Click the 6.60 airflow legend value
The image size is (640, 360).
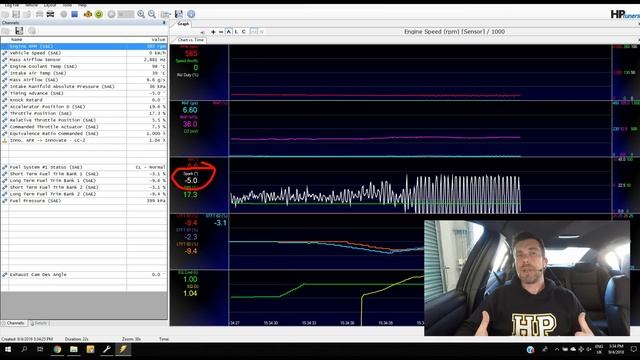[x=190, y=110]
